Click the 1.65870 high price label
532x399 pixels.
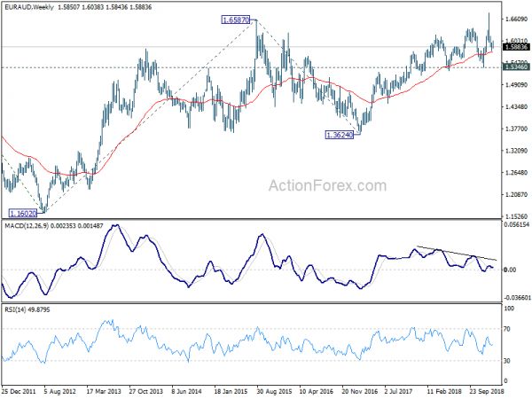(x=236, y=20)
